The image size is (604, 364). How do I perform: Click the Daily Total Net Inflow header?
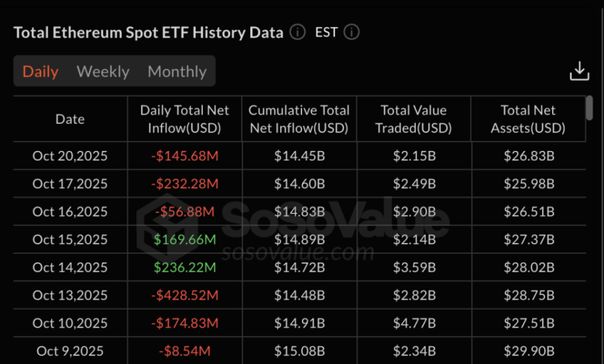point(185,119)
